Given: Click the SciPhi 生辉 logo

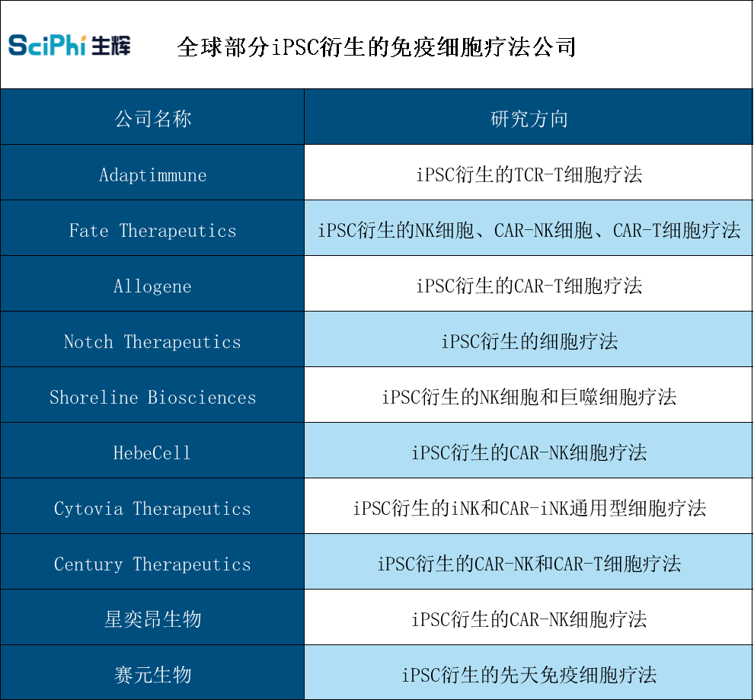Looking at the screenshot, I should [69, 46].
